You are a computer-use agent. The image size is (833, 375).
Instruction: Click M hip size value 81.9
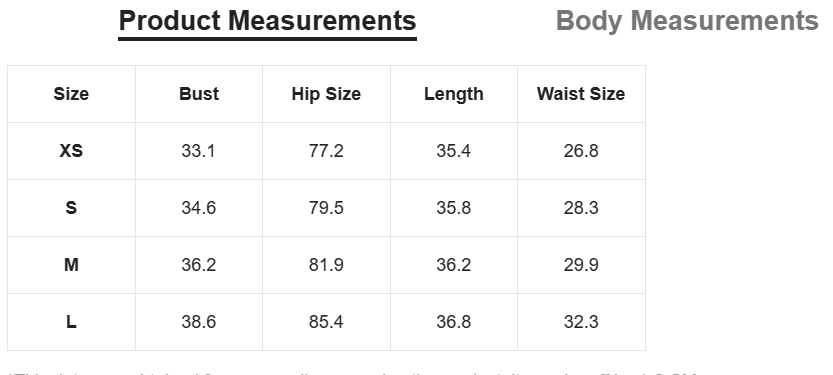(x=326, y=265)
